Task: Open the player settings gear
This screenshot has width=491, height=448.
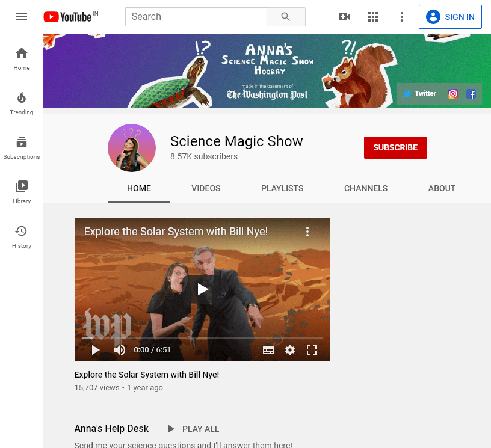Action: [x=289, y=350]
